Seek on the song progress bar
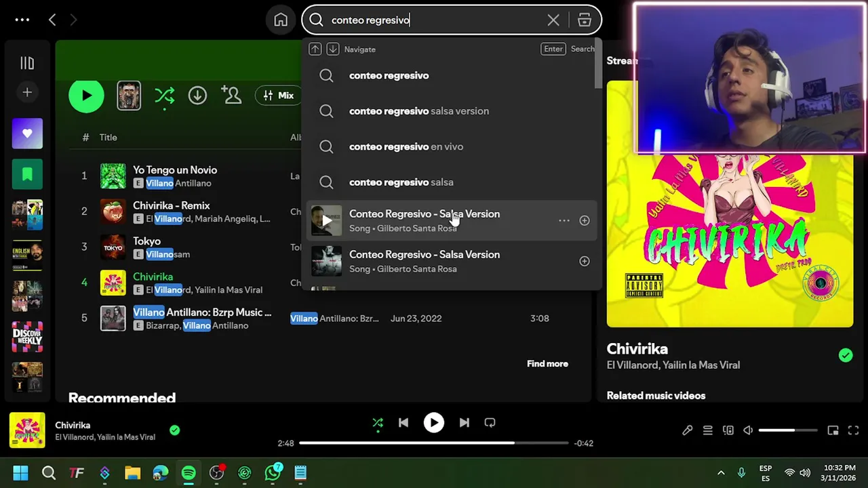868x488 pixels. click(433, 443)
